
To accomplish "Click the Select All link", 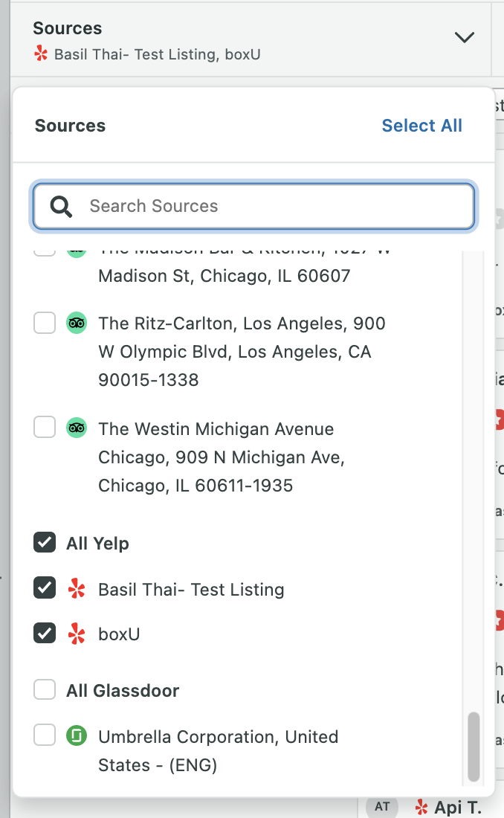I will click(x=421, y=126).
